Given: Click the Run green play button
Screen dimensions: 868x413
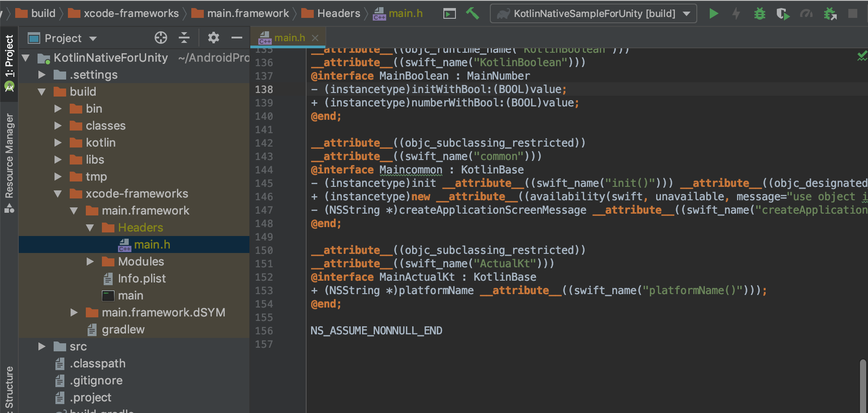Looking at the screenshot, I should (x=713, y=14).
